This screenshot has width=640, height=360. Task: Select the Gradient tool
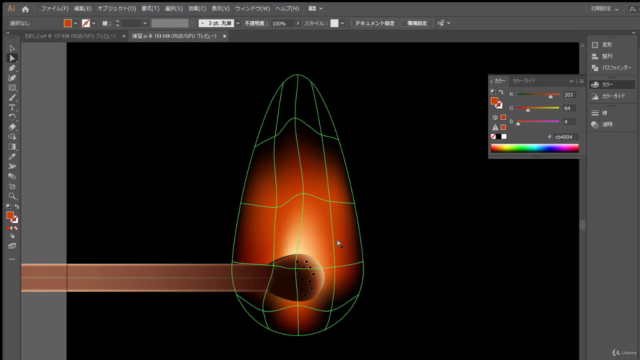coord(12,147)
